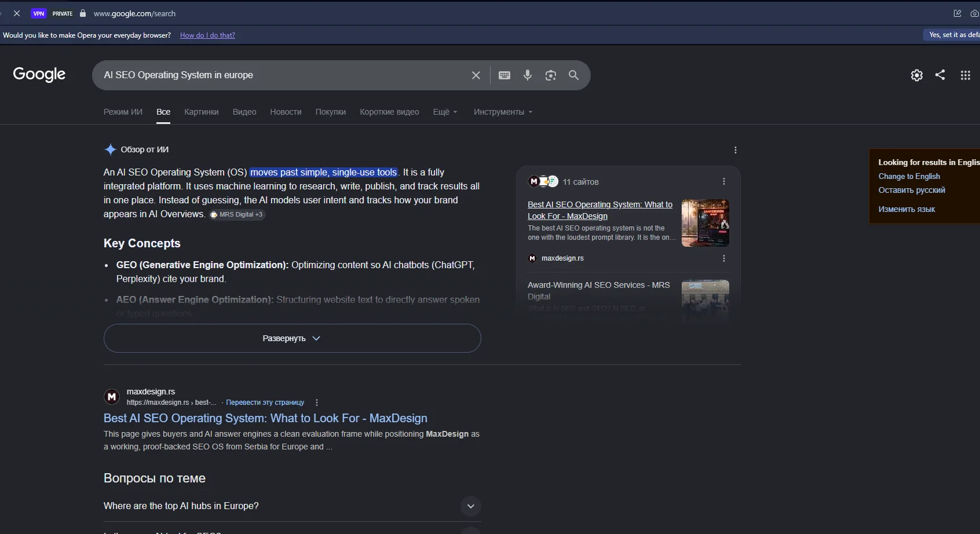Open the Видео tab
The image size is (980, 534).
click(x=244, y=112)
